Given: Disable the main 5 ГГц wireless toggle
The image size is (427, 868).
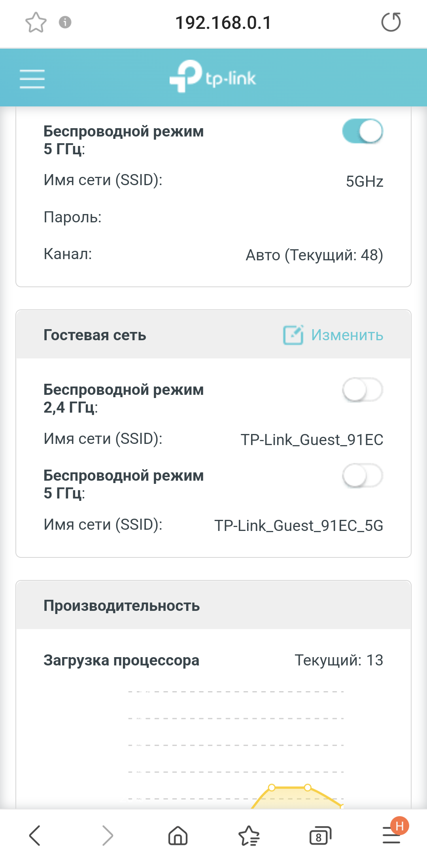Looking at the screenshot, I should click(x=363, y=131).
